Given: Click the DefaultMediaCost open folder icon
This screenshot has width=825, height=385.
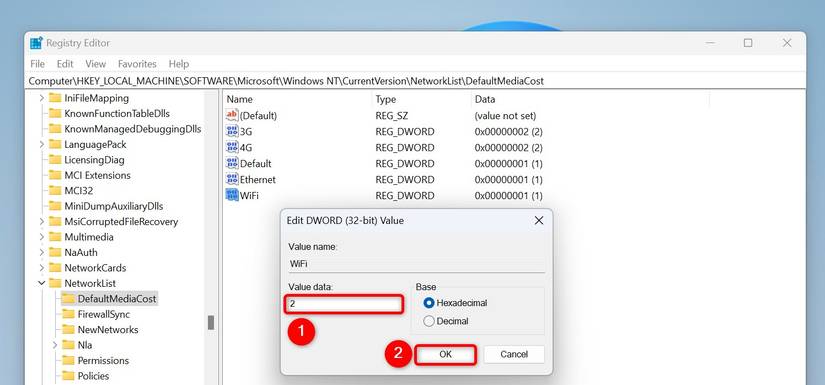Looking at the screenshot, I should pos(68,299).
